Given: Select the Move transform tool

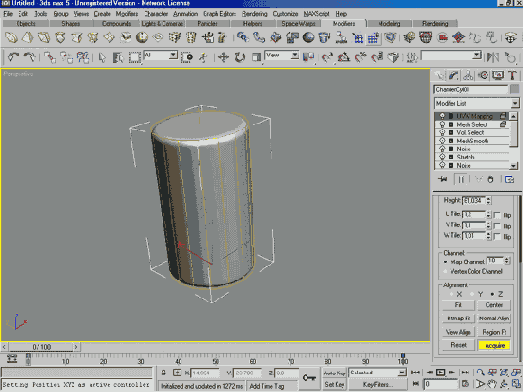Looking at the screenshot, I should point(223,57).
